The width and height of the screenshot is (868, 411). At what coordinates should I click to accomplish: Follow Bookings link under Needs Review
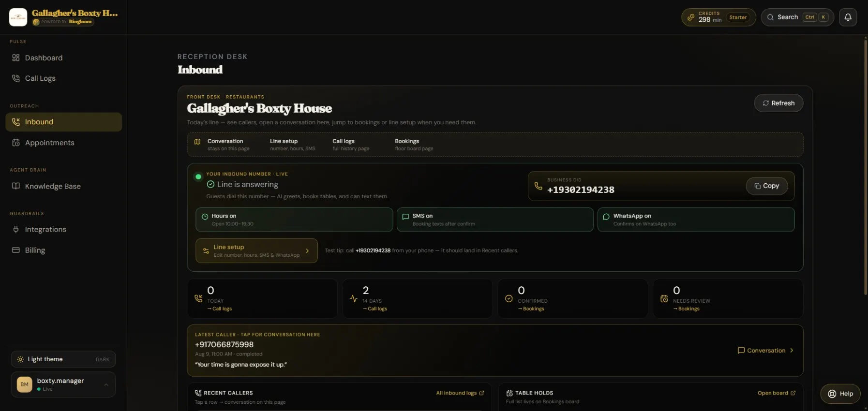click(687, 309)
